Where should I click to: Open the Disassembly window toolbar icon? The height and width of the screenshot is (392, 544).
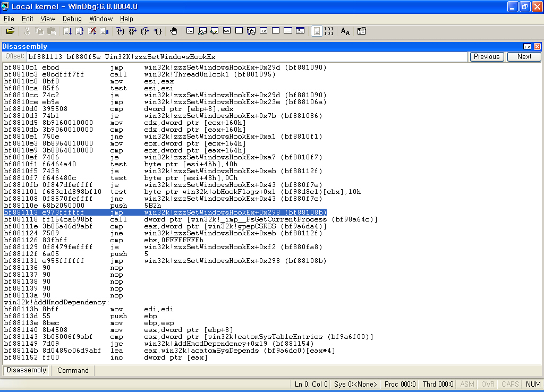pos(263,31)
